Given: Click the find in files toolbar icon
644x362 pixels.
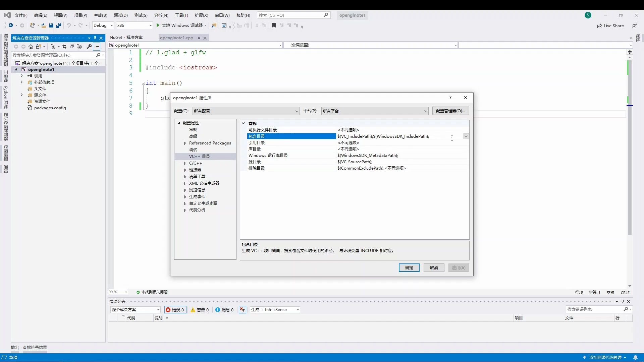Looking at the screenshot, I should [214, 25].
